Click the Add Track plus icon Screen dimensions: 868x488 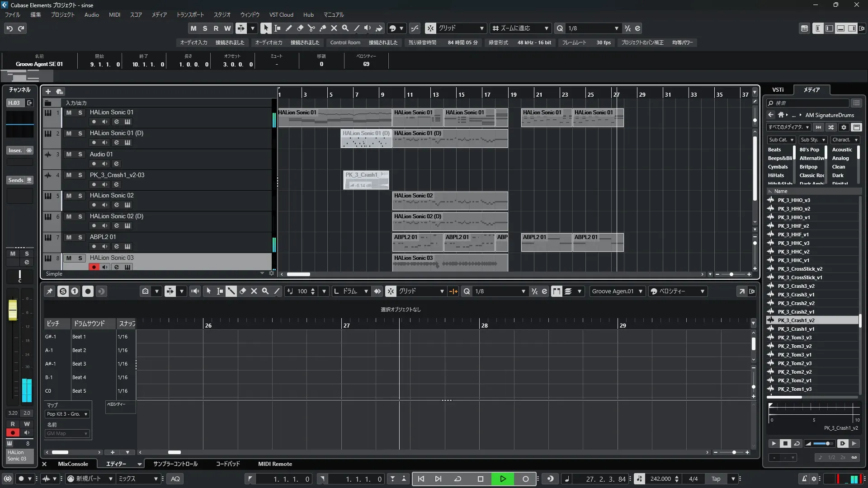(x=48, y=91)
